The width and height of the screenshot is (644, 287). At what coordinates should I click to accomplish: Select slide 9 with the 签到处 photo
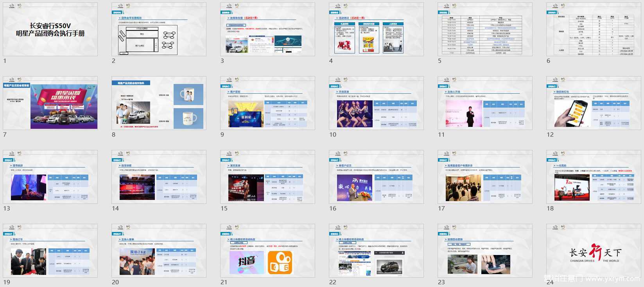tap(267, 103)
